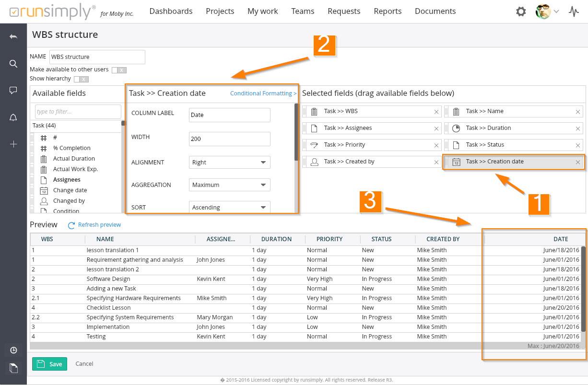The width and height of the screenshot is (588, 385).
Task: Remove the Task >> Creation date field
Action: pos(578,162)
